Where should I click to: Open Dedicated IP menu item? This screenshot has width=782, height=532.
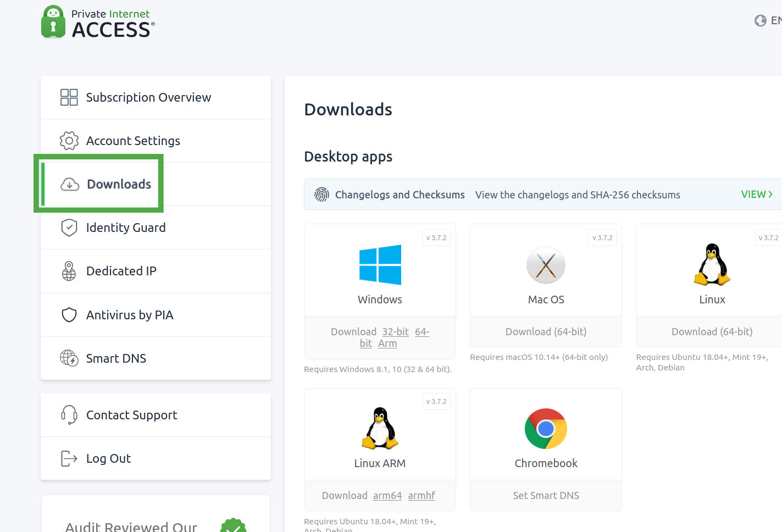[156, 271]
